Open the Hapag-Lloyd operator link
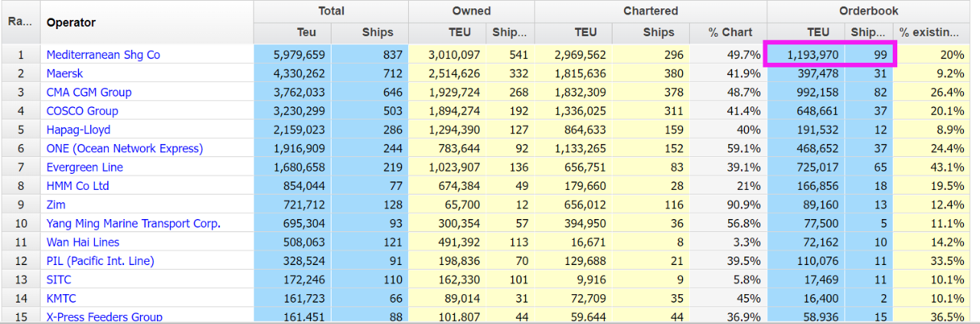The image size is (980, 324). [x=78, y=129]
